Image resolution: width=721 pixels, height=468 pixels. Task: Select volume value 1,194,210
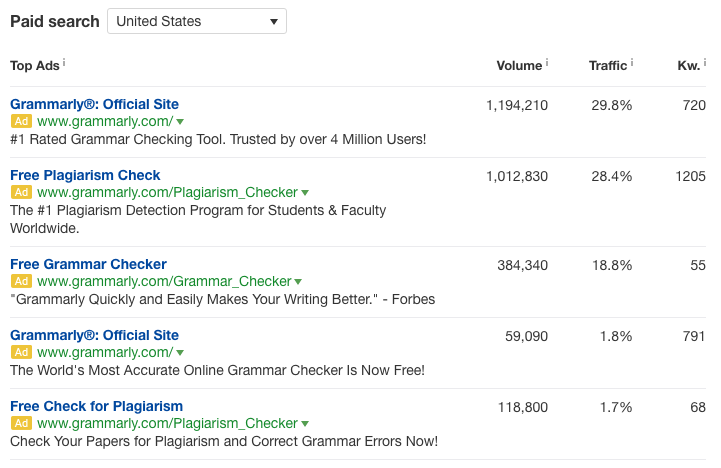(x=517, y=105)
